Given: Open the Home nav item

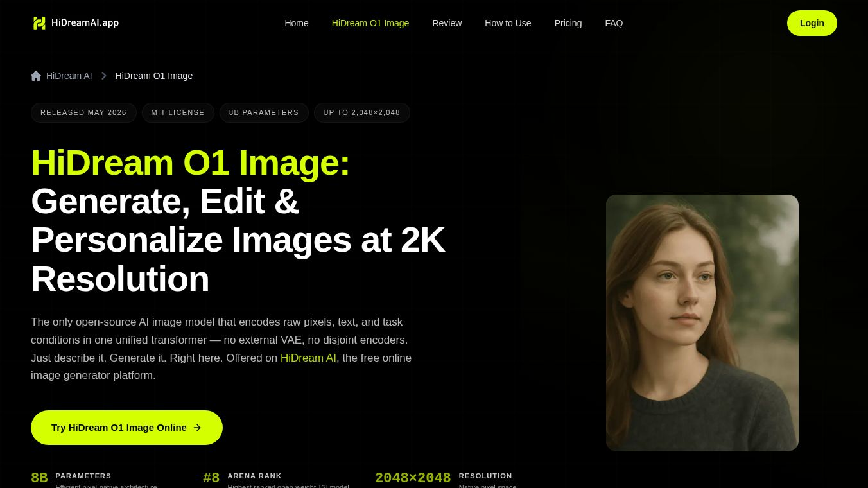Looking at the screenshot, I should pos(297,23).
